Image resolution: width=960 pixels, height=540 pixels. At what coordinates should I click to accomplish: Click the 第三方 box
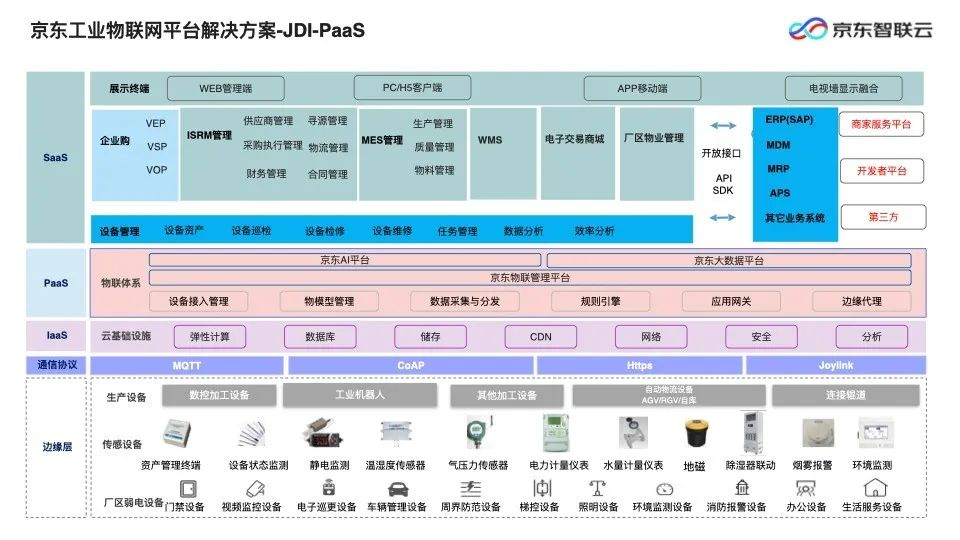pos(883,217)
